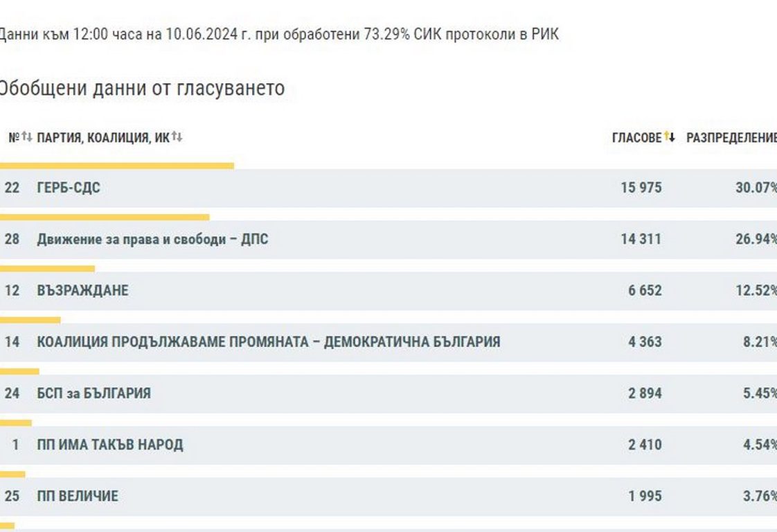The image size is (777, 532).
Task: Select the ПП ВЕЛИЧИЕ party name
Action: pos(78,496)
